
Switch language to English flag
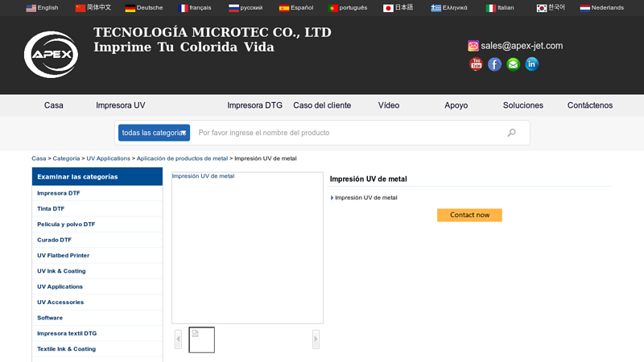click(x=43, y=8)
